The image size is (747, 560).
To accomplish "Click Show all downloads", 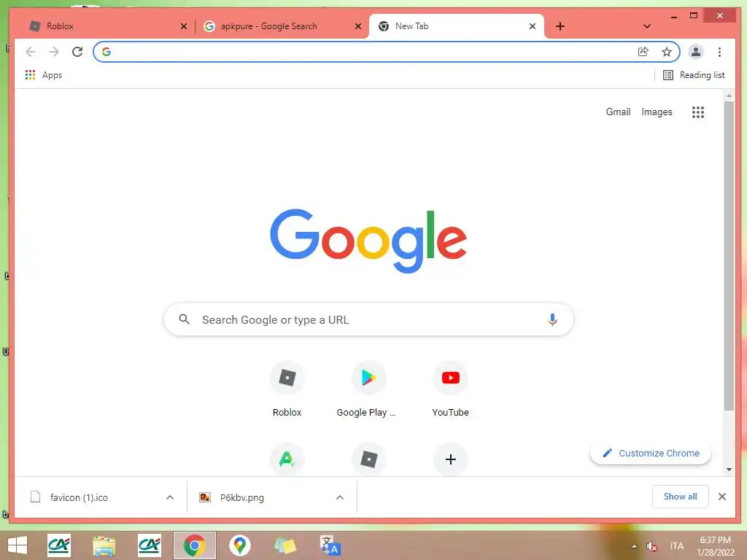I will 681,497.
